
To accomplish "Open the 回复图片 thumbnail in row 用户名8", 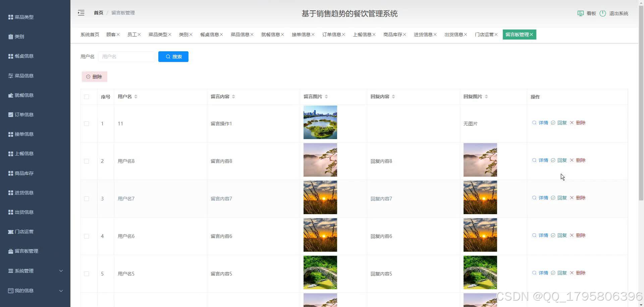I will (480, 160).
